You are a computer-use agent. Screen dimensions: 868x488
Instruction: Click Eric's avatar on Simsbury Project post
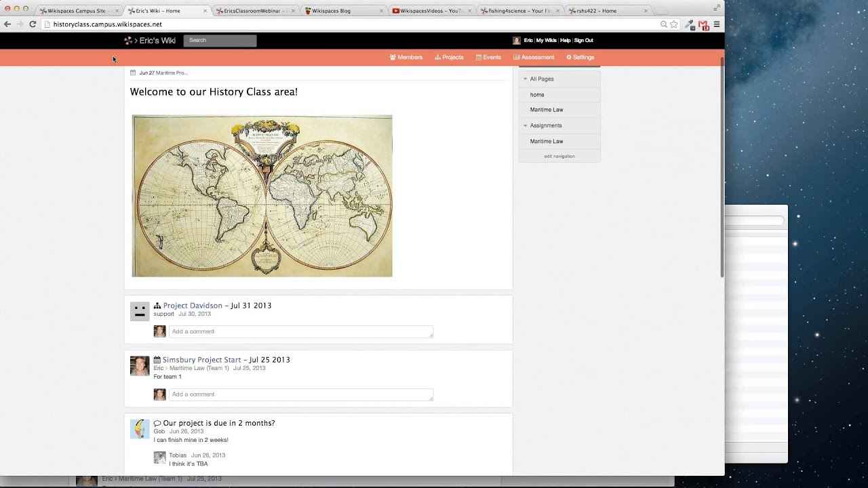tap(140, 366)
